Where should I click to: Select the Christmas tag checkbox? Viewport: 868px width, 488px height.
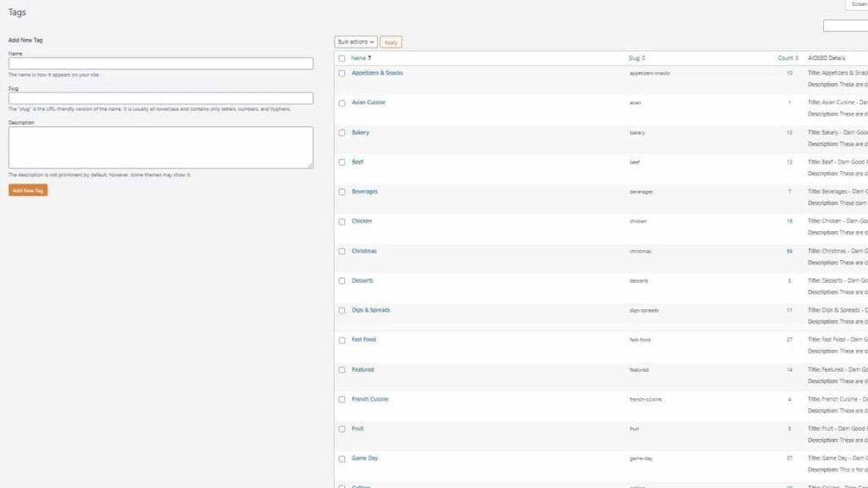tap(342, 252)
